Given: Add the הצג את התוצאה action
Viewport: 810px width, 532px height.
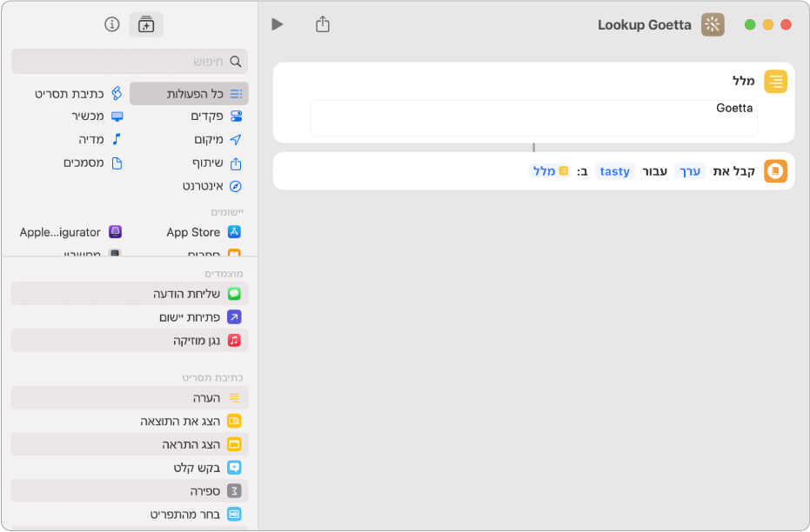Looking at the screenshot, I should point(130,421).
